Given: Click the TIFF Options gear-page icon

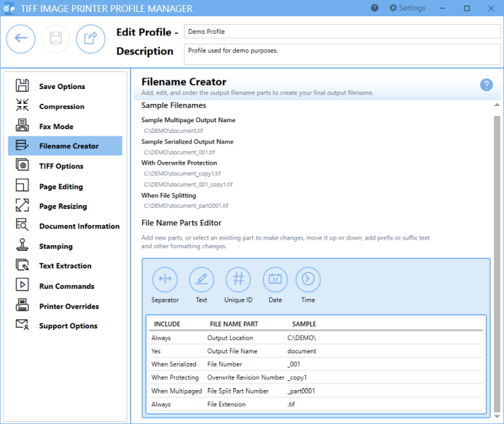Looking at the screenshot, I should click(x=22, y=165).
